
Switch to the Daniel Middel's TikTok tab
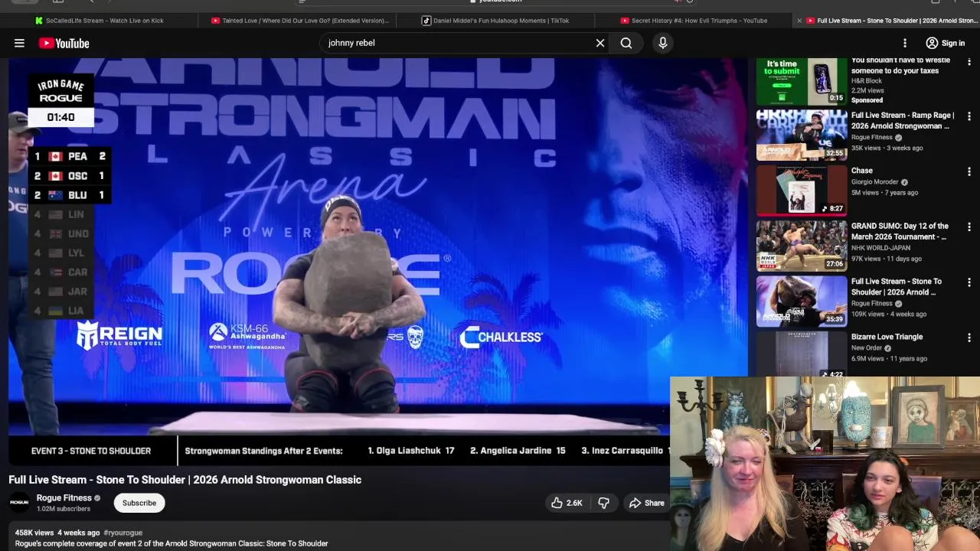click(x=496, y=21)
